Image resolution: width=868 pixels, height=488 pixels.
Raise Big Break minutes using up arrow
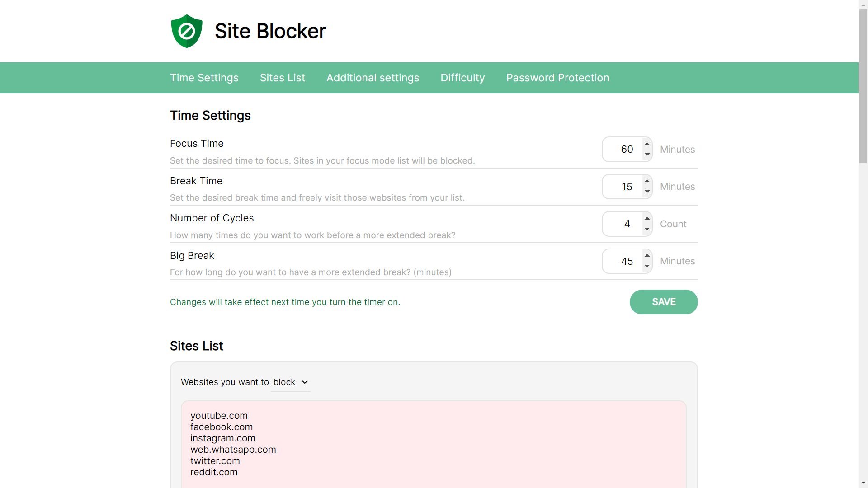coord(647,256)
